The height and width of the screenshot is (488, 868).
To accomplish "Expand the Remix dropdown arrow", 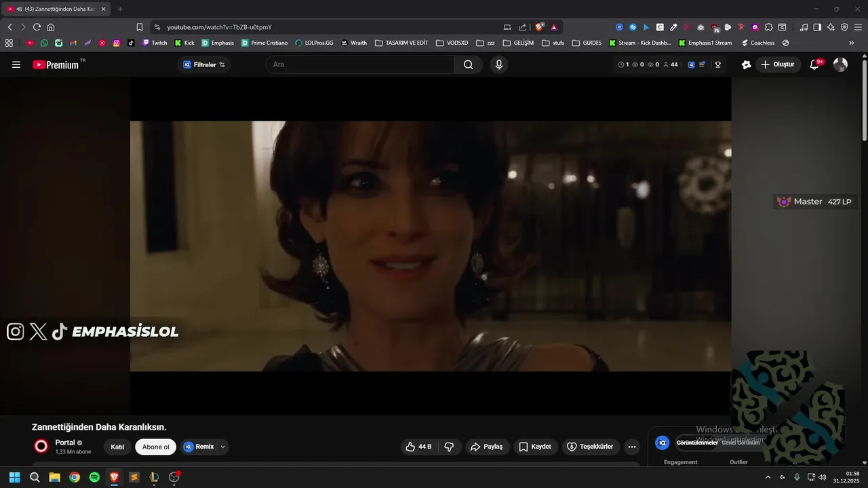I will 222,447.
